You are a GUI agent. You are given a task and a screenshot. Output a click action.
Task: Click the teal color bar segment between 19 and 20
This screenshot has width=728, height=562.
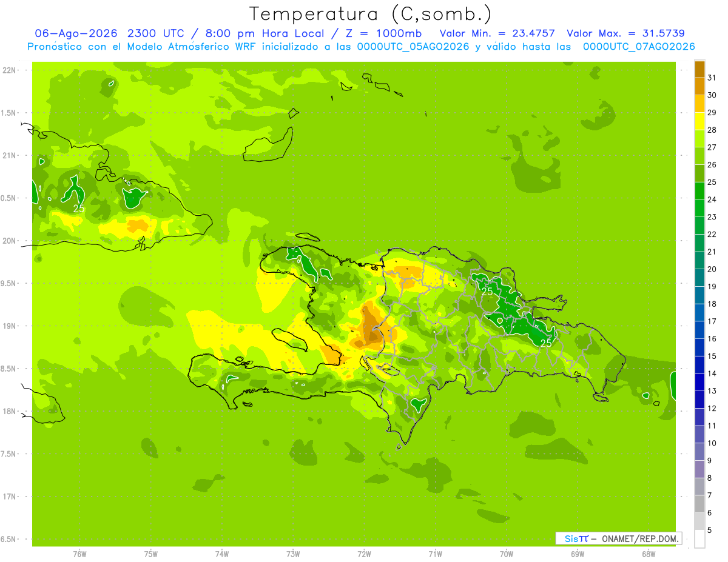[x=699, y=278]
